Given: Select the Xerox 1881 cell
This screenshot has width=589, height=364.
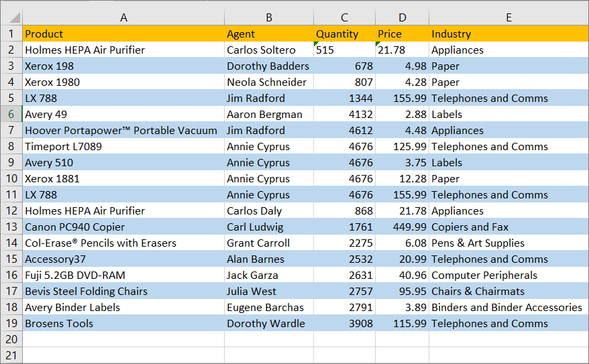Looking at the screenshot, I should pyautogui.click(x=123, y=178).
